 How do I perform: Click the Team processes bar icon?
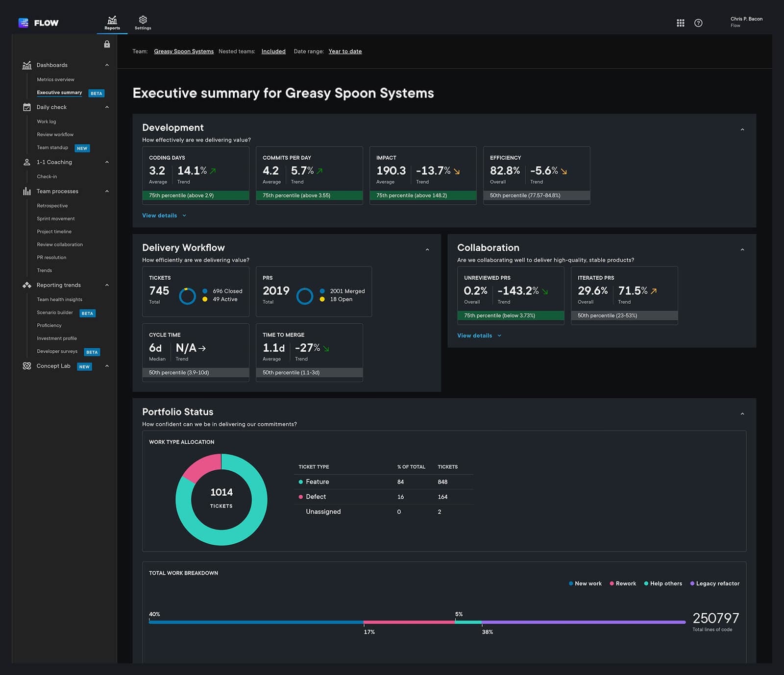(27, 192)
